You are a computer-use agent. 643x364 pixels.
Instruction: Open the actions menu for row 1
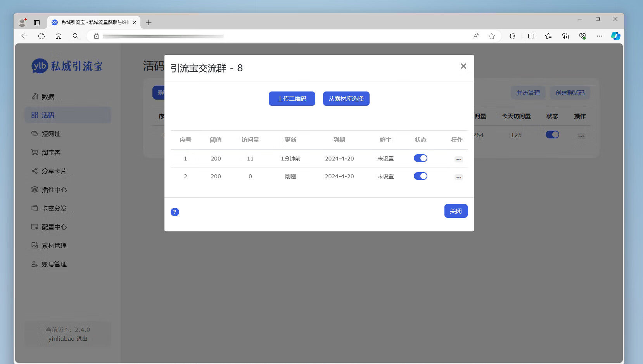(458, 159)
